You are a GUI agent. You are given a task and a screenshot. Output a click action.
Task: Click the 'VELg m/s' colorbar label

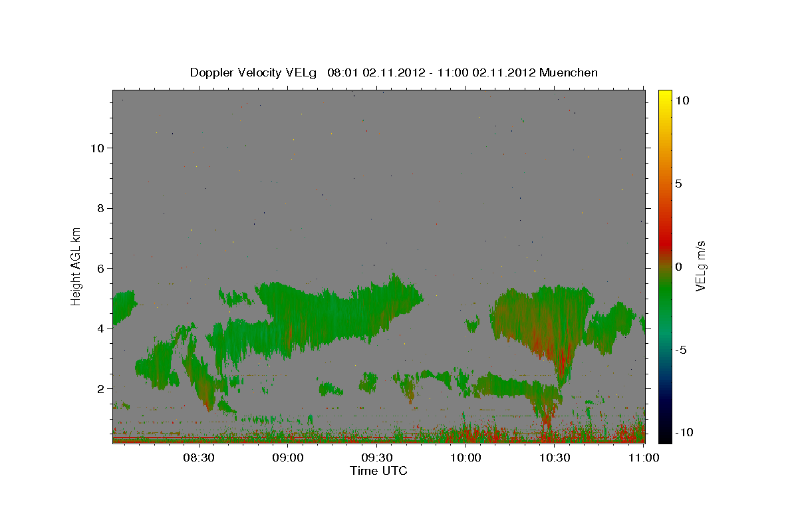click(700, 266)
